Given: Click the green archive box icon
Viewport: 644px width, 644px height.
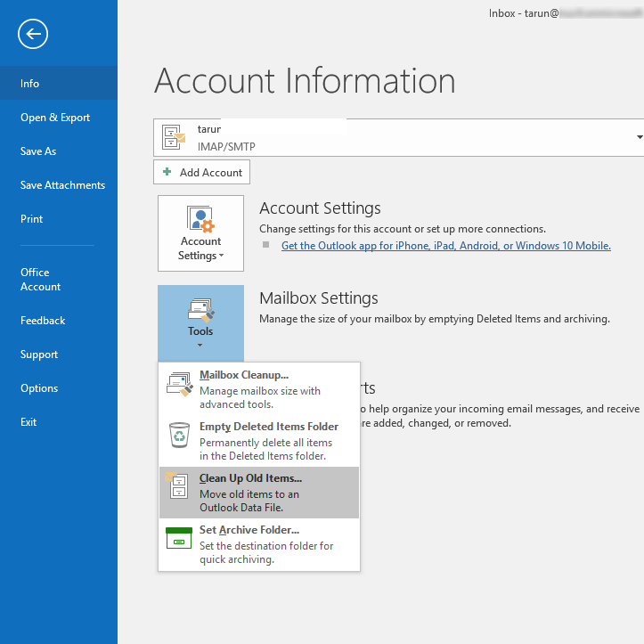Looking at the screenshot, I should 179,538.
